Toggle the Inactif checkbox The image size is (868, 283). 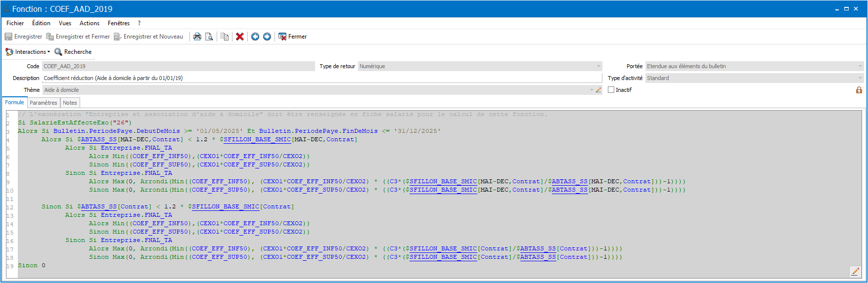(611, 90)
